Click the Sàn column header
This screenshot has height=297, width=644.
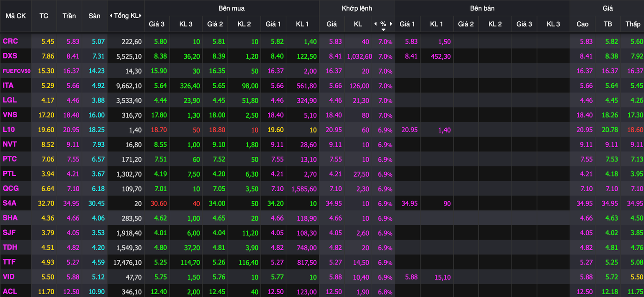(95, 16)
